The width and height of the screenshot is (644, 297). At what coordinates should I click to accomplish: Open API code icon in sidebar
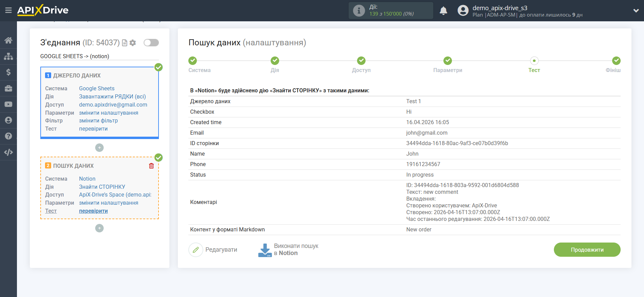coord(8,152)
